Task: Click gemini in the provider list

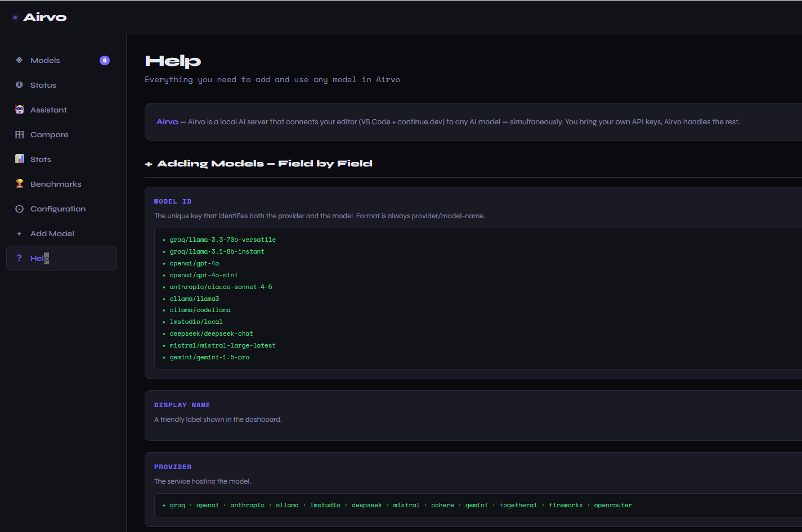Action: [x=477, y=505]
